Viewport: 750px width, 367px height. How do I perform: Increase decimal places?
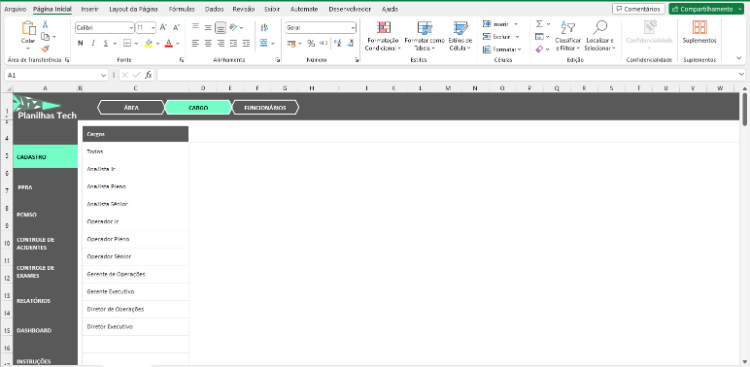338,44
